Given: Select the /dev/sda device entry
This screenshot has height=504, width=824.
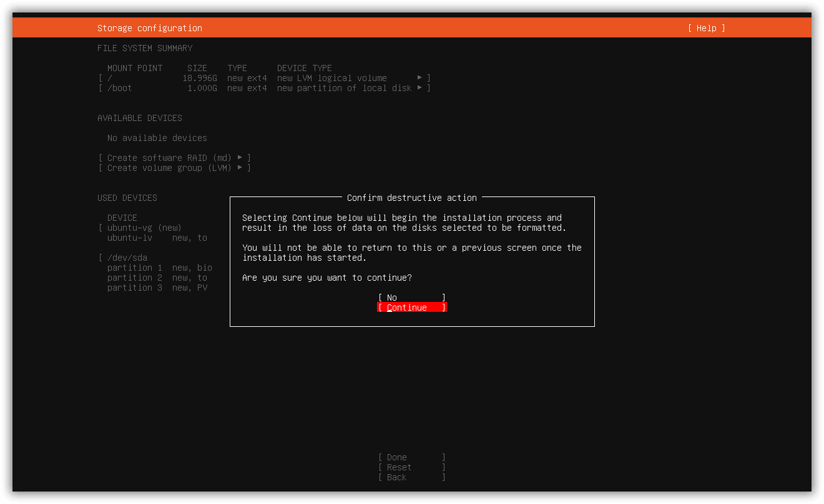Looking at the screenshot, I should click(x=127, y=258).
